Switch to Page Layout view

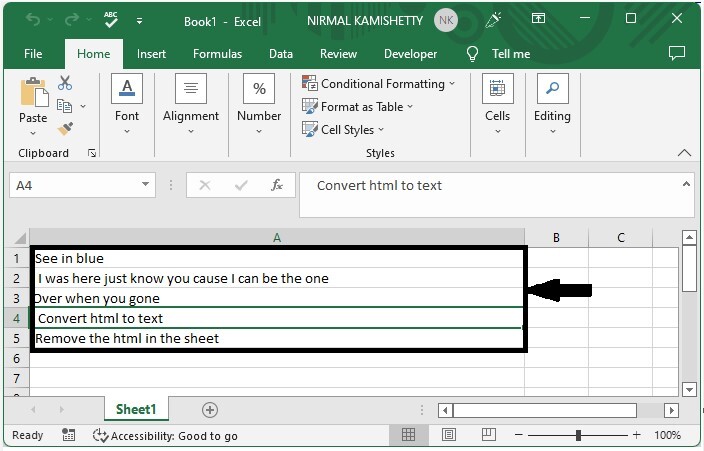click(449, 435)
